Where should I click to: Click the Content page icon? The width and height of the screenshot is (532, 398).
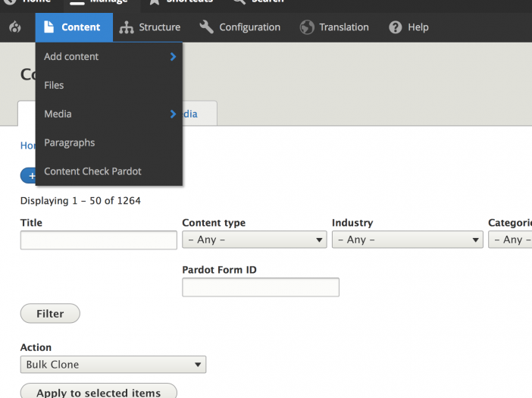tap(49, 27)
